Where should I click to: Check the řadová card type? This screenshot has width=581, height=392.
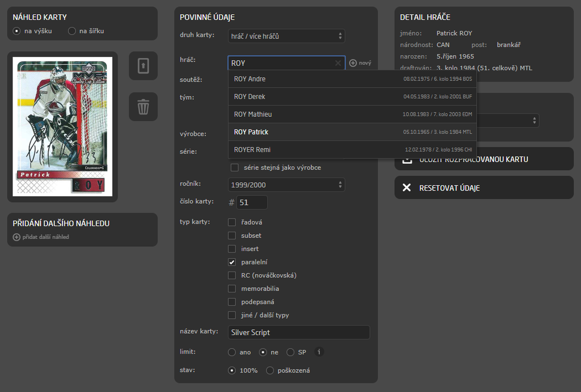click(232, 222)
